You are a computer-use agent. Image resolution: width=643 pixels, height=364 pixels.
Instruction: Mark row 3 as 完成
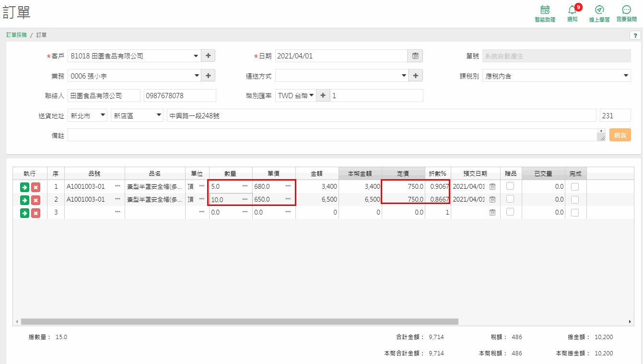(x=575, y=212)
